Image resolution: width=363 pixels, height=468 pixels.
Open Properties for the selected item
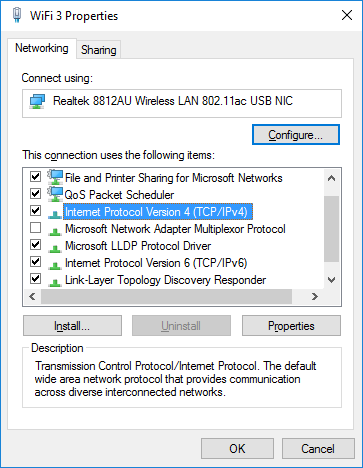point(291,326)
